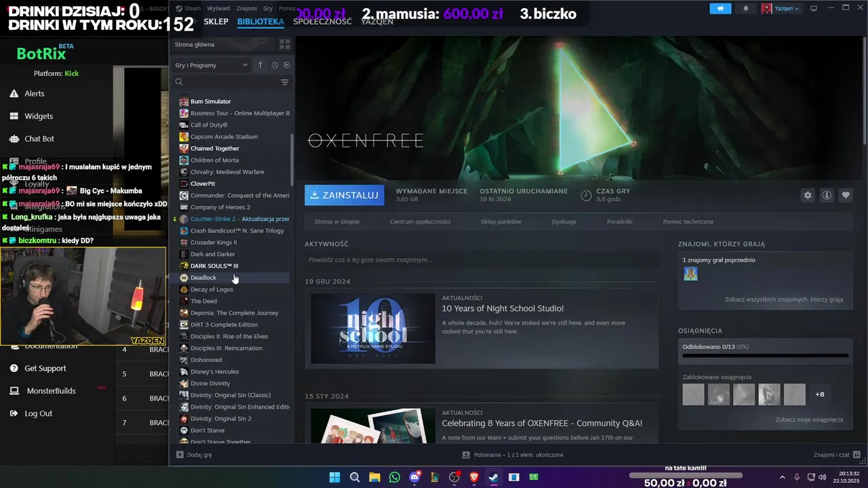Open Centrum społeczności link

tap(420, 222)
